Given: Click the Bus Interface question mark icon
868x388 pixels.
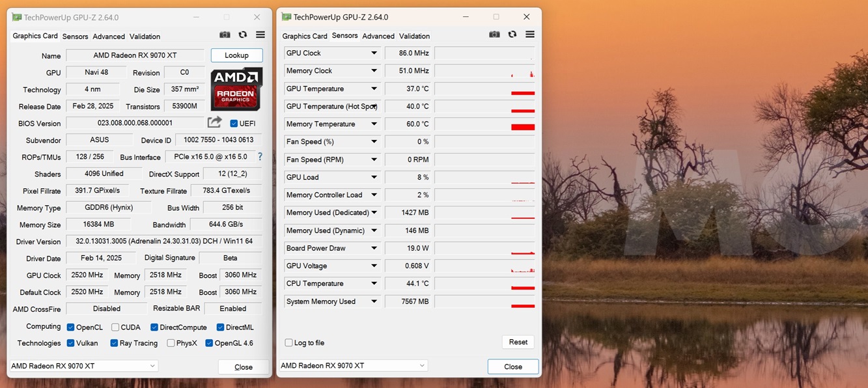Looking at the screenshot, I should pos(260,157).
